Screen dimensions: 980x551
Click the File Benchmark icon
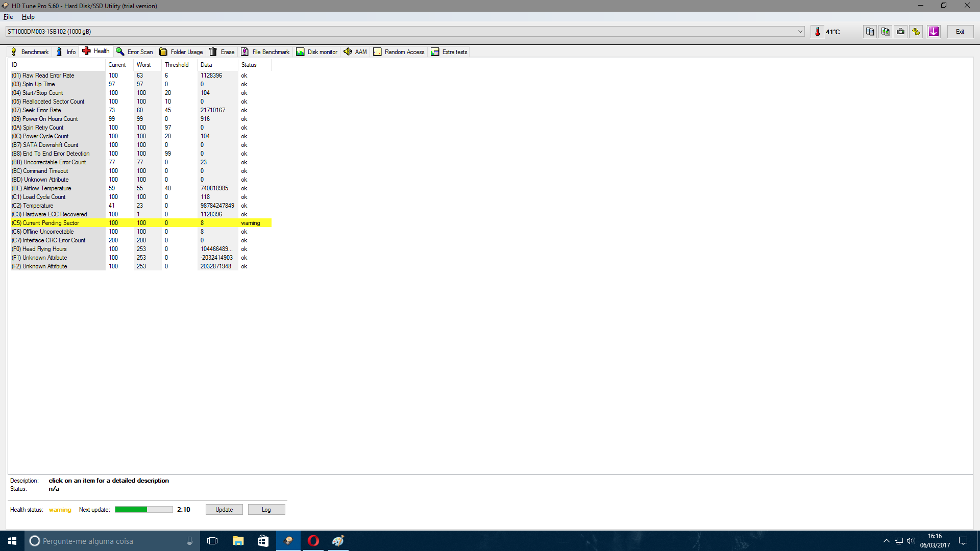click(x=245, y=52)
